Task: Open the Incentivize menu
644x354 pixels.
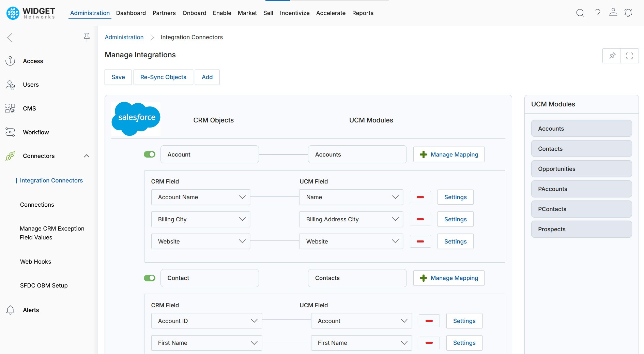Action: [x=295, y=13]
